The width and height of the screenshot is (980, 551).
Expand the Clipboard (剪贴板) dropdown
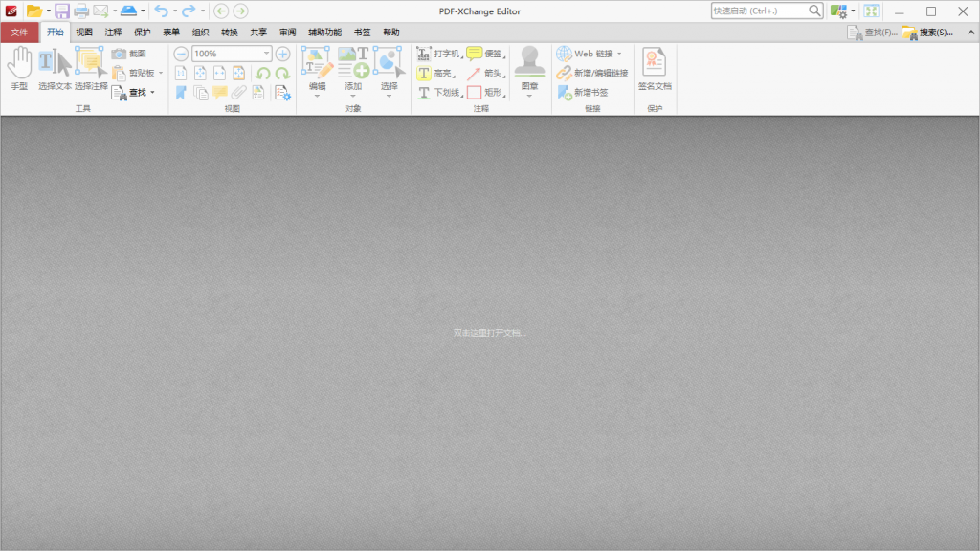click(x=161, y=73)
